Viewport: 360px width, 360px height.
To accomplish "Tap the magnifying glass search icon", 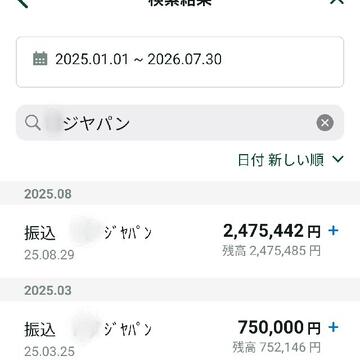I will click(32, 123).
